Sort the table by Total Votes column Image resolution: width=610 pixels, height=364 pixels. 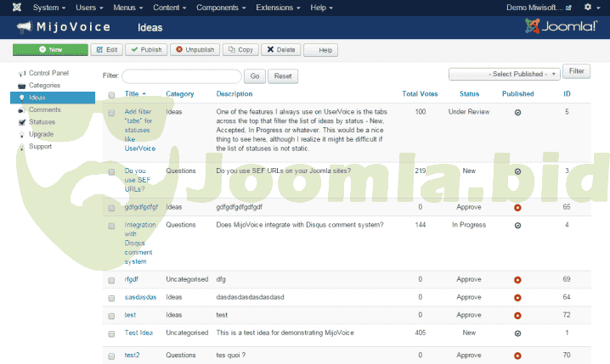coord(420,93)
